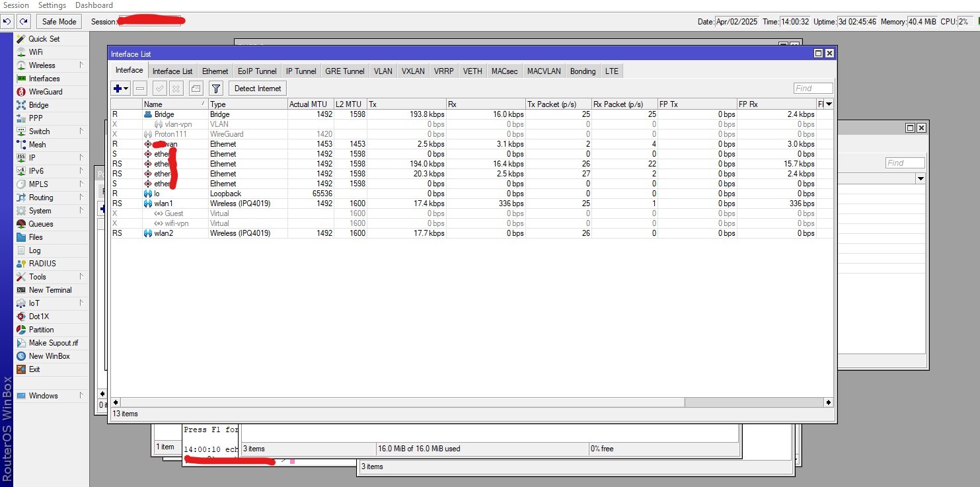Expand the Windows submenu in sidebar
The height and width of the screenshot is (487, 980).
pyautogui.click(x=81, y=396)
